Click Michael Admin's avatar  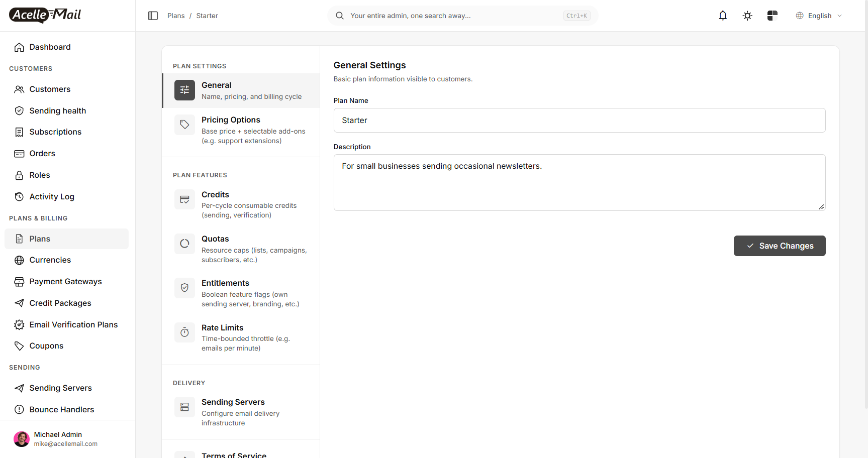coord(22,439)
